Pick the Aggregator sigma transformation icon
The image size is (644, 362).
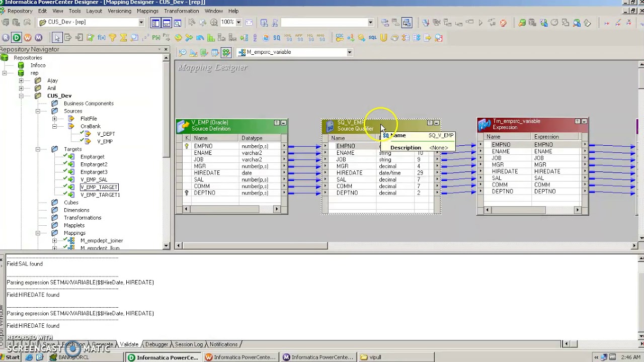[x=123, y=38]
